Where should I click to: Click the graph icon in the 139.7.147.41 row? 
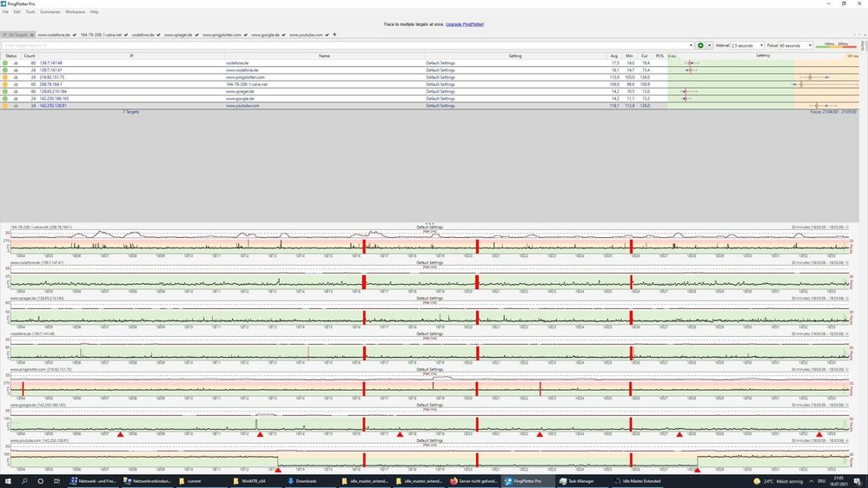16,70
